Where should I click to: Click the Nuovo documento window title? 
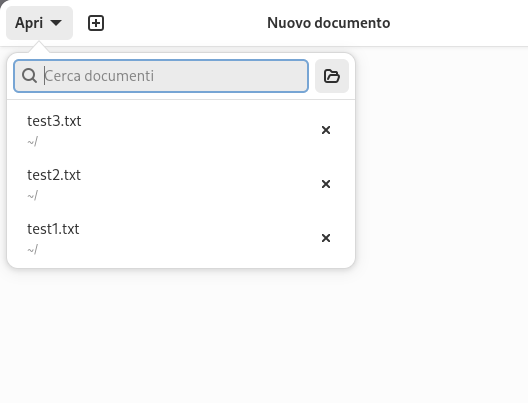point(329,23)
